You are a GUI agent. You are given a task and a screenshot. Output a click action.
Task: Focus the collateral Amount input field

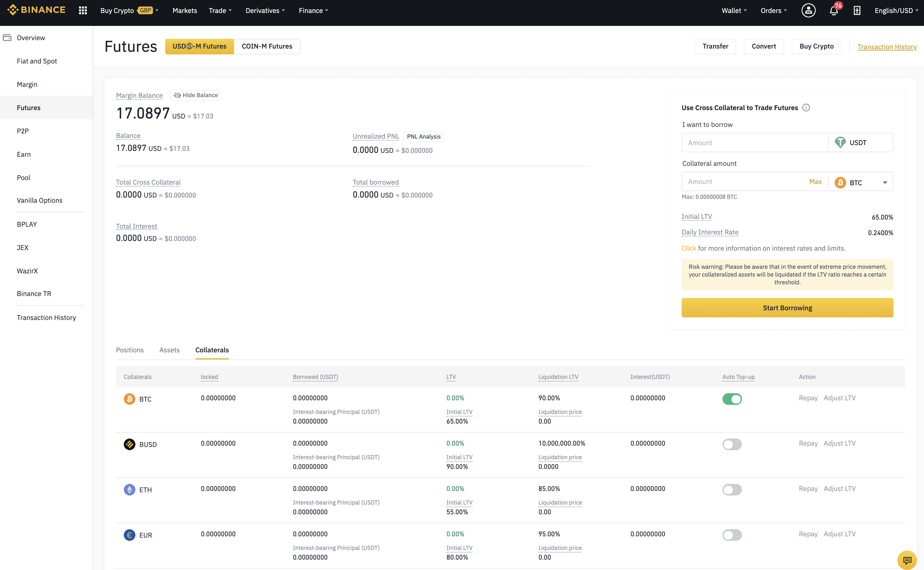click(745, 182)
